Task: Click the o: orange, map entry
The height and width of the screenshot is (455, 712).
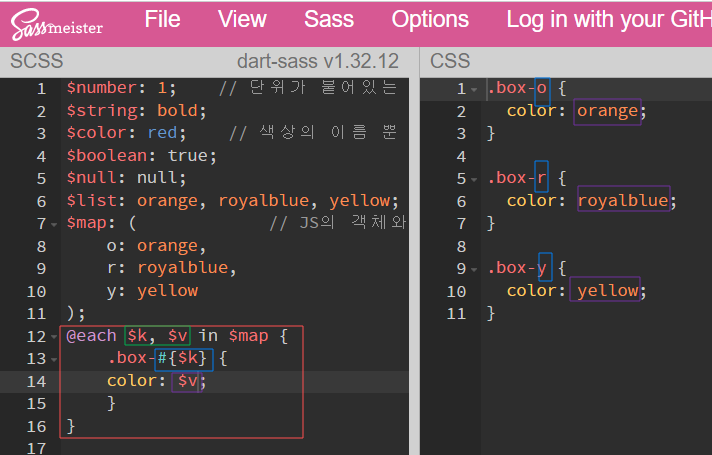Action: point(156,246)
